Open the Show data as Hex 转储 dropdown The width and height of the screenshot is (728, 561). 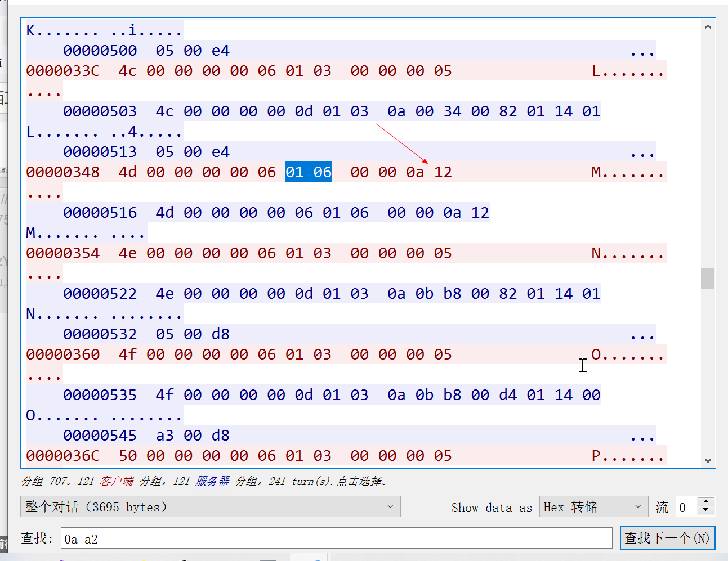point(593,507)
